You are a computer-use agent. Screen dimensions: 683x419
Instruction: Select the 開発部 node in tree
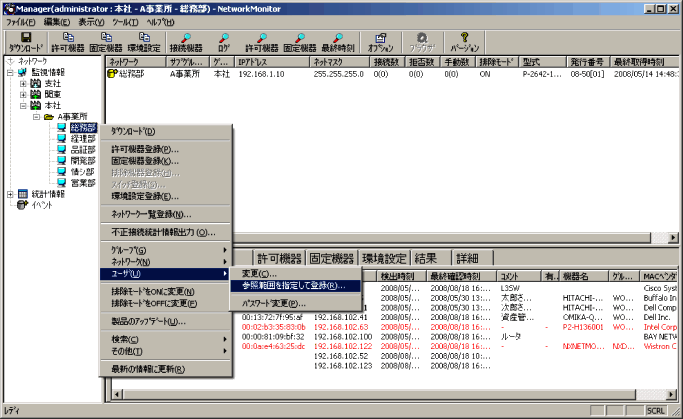coord(83,161)
